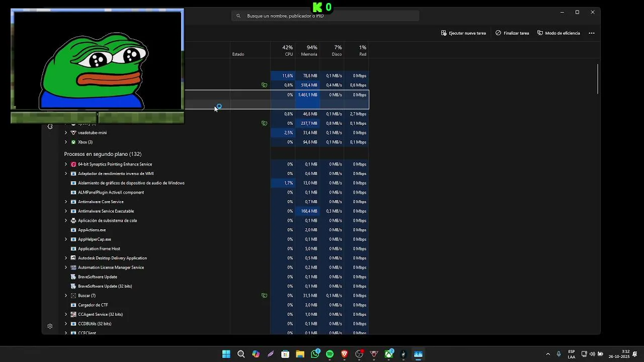Open the Xbox app from the taskbar
Screen dimensions: 644x362
pyautogui.click(x=389, y=354)
